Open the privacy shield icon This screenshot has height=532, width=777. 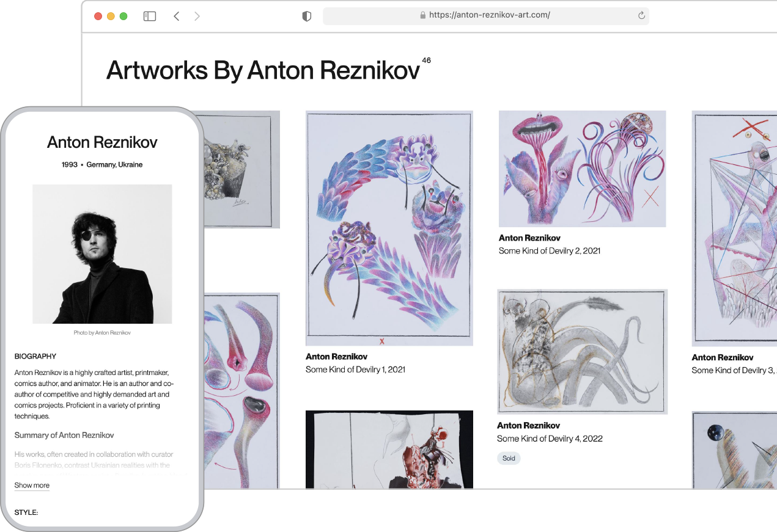pos(307,16)
